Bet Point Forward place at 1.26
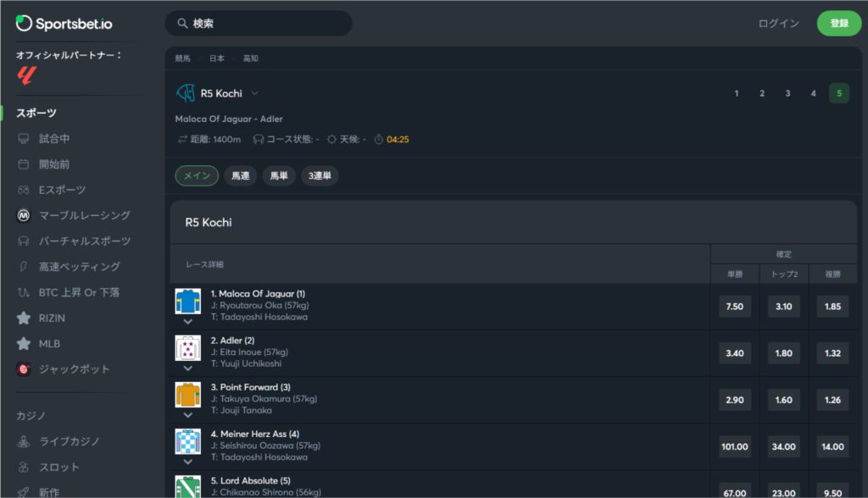Screen dimensions: 868x498 tap(832, 400)
